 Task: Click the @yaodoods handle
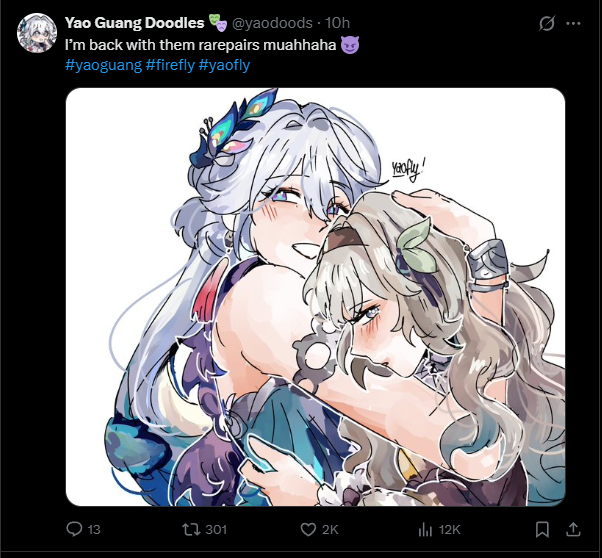pos(272,23)
